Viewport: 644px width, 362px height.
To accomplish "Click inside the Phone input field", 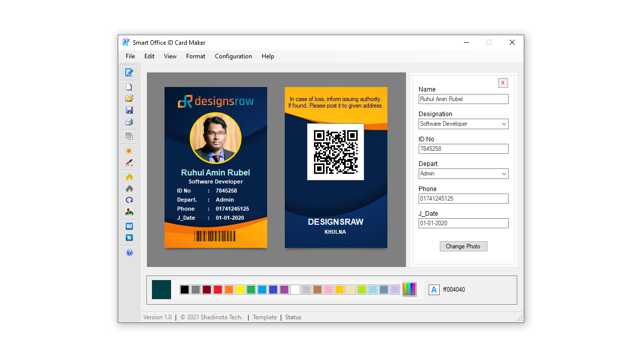I will tap(463, 198).
